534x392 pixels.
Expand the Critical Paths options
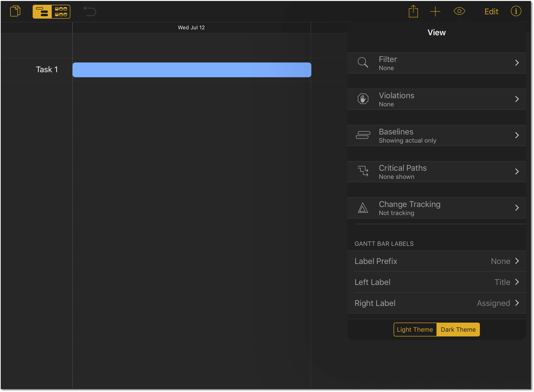436,171
